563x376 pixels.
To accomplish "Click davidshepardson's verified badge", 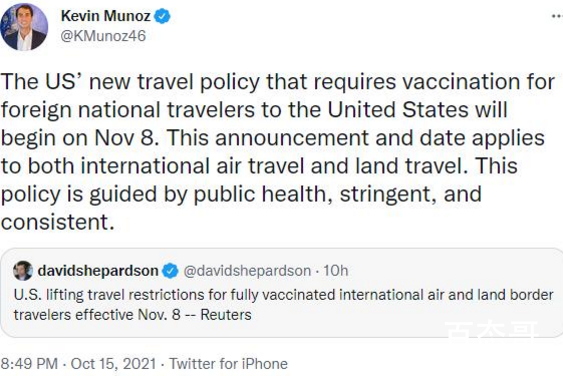I will tap(170, 271).
